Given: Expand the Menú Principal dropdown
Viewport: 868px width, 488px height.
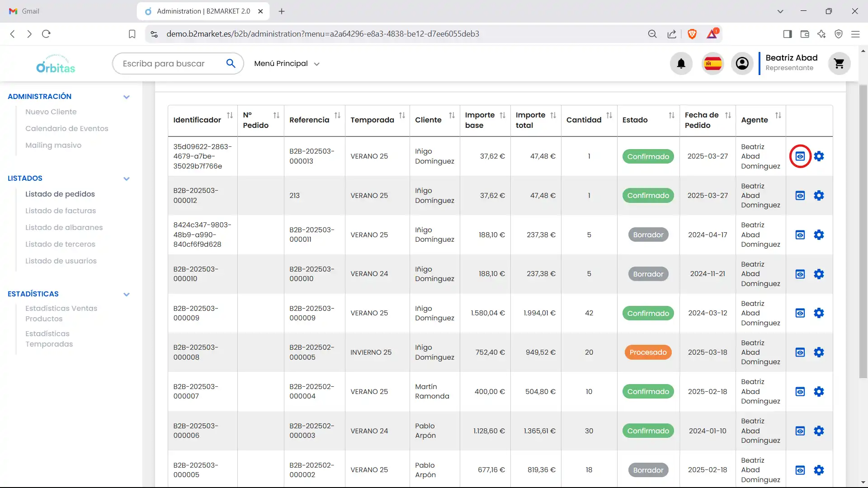Looking at the screenshot, I should [287, 64].
